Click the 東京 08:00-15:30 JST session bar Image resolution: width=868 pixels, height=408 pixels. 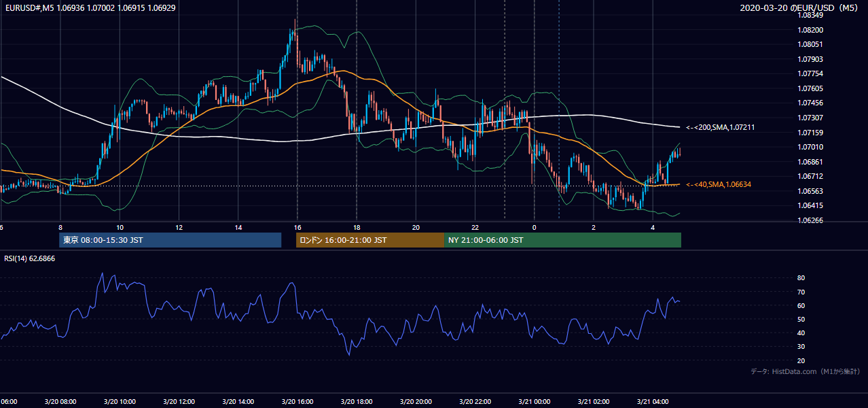(170, 240)
